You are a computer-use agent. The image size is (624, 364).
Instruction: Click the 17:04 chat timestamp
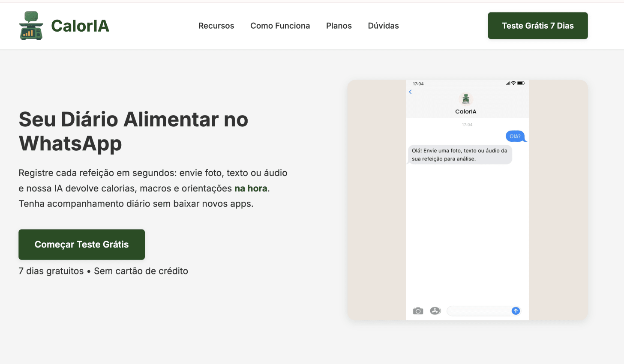click(x=467, y=125)
